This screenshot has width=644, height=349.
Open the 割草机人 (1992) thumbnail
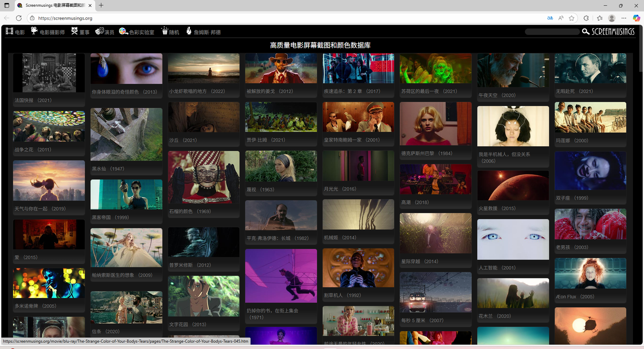pos(358,268)
